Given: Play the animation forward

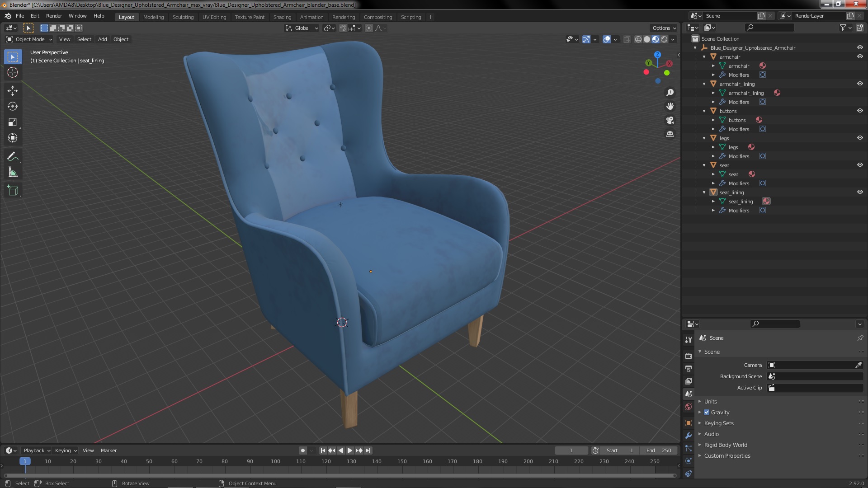Looking at the screenshot, I should (x=349, y=450).
